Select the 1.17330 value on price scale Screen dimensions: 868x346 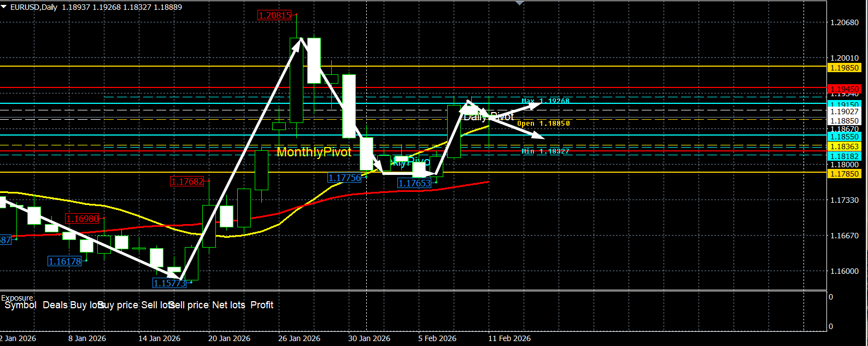(845, 201)
